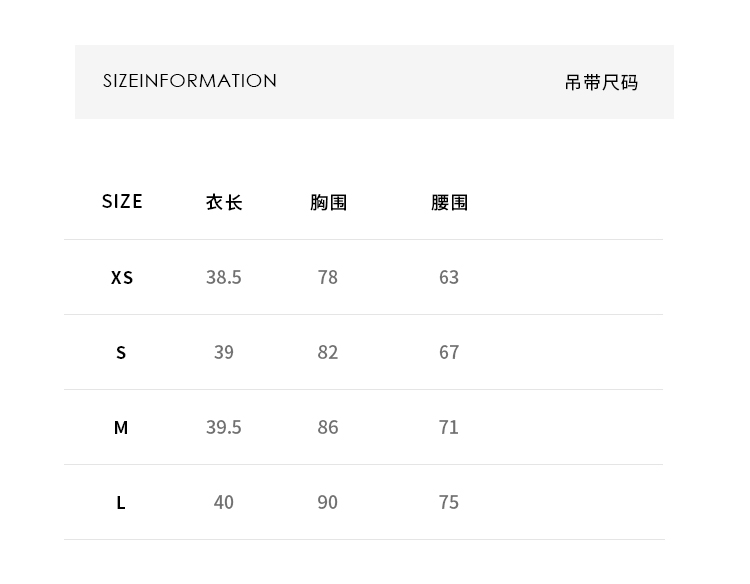Click the 71 waist value for M
The height and width of the screenshot is (584, 750).
(x=449, y=427)
